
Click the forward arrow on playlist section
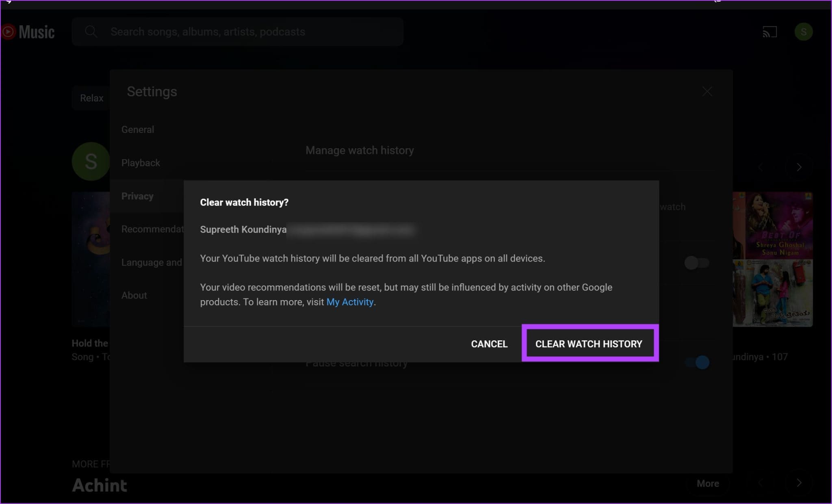pos(799,167)
